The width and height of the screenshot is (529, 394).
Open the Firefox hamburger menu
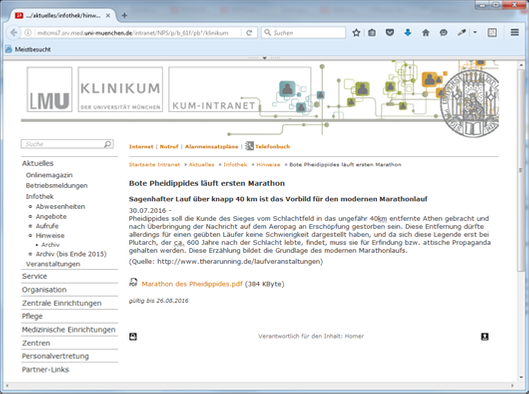[514, 32]
